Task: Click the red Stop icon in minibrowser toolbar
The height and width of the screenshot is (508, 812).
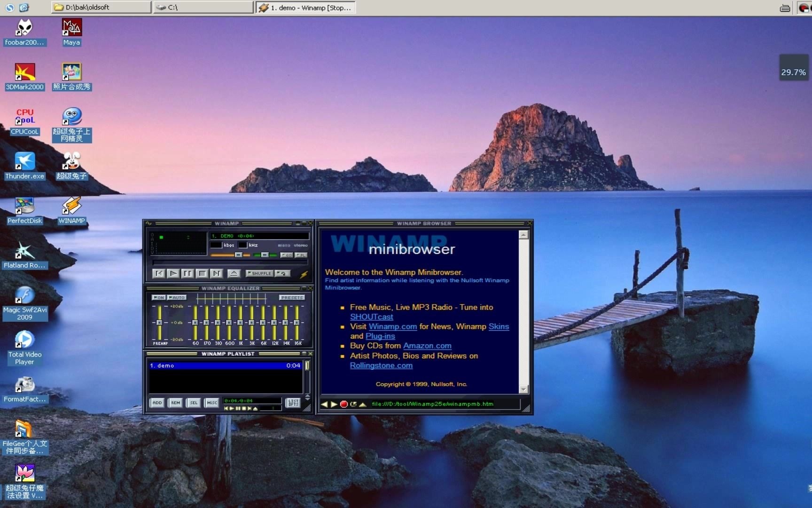Action: click(344, 404)
